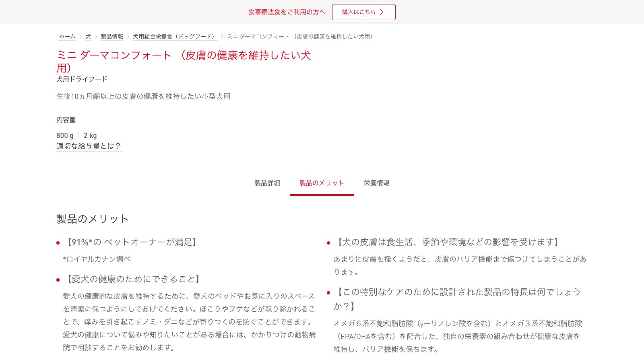644x362 pixels.
Task: Click the 犬用ドライフード subtitle text
Action: click(82, 79)
